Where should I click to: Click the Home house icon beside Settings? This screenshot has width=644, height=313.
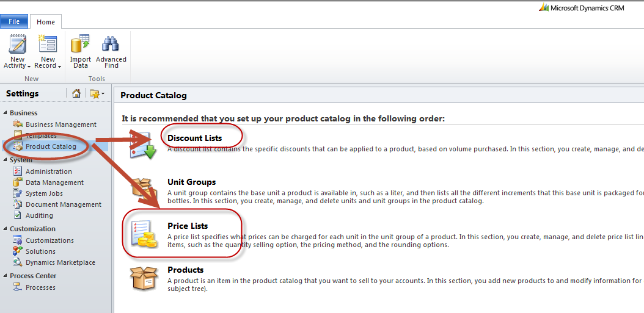[76, 93]
